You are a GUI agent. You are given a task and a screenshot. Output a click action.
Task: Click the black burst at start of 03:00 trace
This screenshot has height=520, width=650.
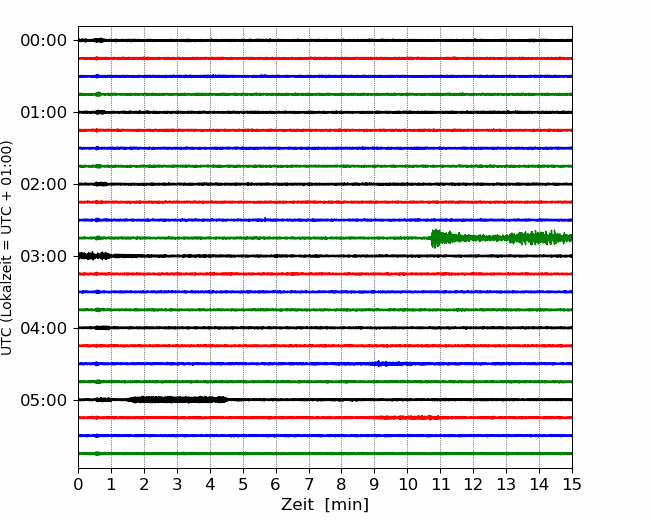point(95,256)
